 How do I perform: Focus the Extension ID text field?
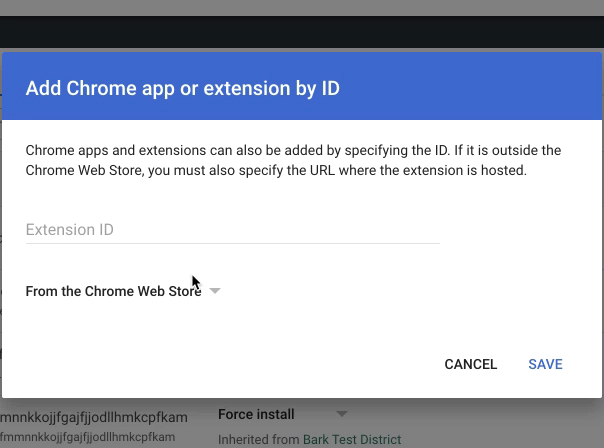[x=232, y=230]
